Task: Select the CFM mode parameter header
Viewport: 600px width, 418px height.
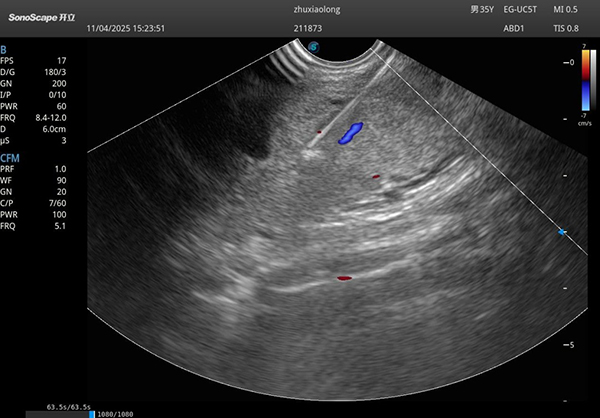Action: click(x=11, y=158)
